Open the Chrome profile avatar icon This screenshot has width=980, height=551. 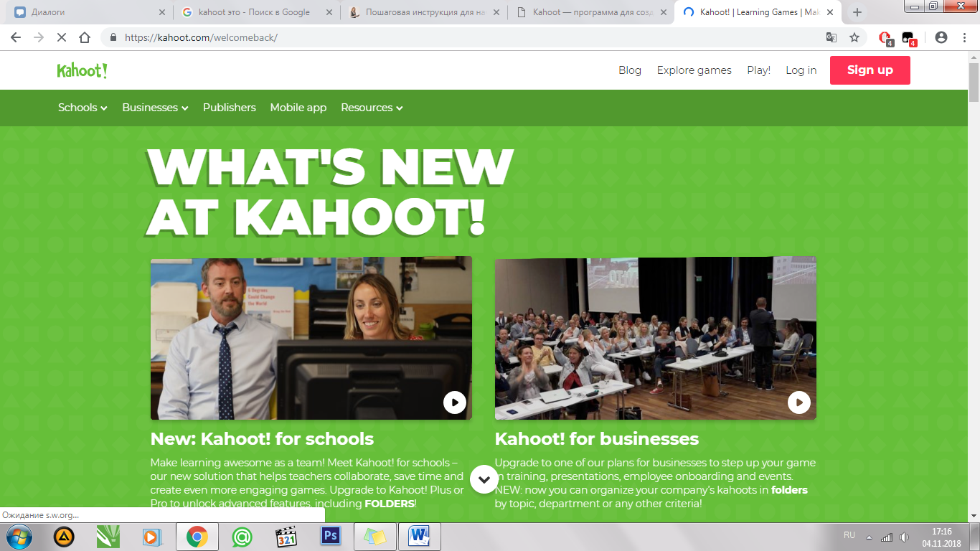point(941,37)
